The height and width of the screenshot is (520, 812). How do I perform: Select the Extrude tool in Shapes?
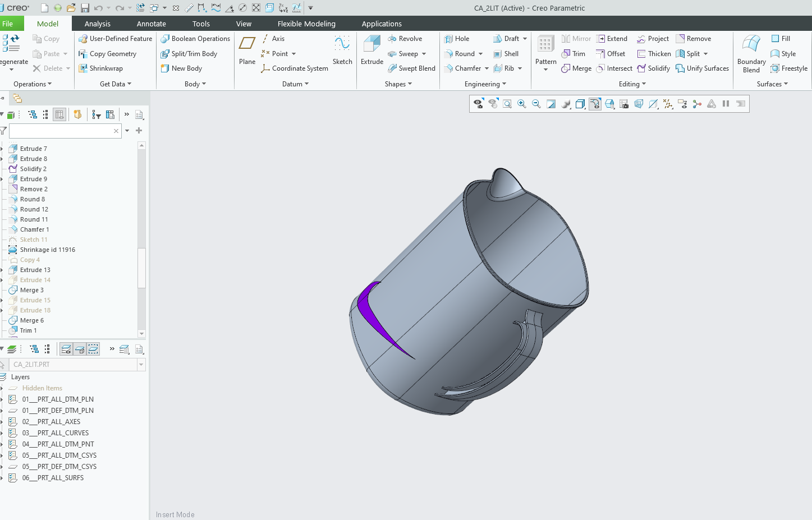[x=371, y=49]
